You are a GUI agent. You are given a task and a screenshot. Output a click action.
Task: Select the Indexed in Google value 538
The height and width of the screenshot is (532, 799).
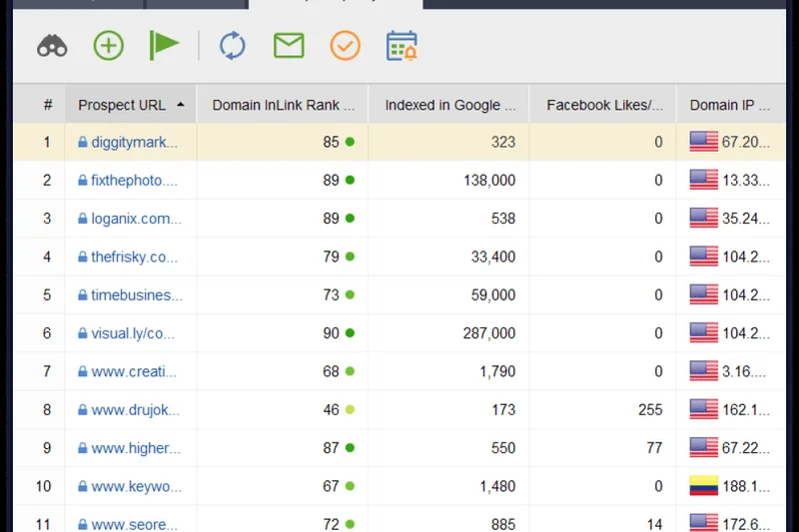coord(503,219)
